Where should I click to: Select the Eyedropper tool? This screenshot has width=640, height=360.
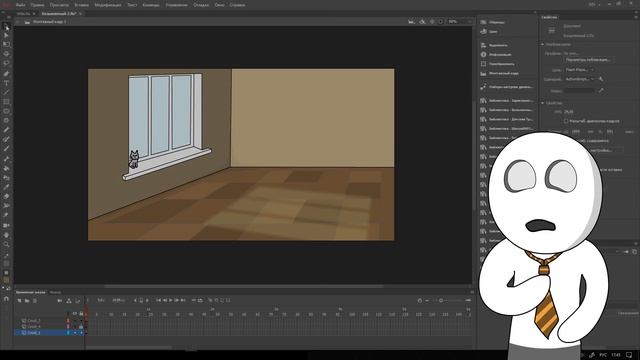(x=6, y=187)
